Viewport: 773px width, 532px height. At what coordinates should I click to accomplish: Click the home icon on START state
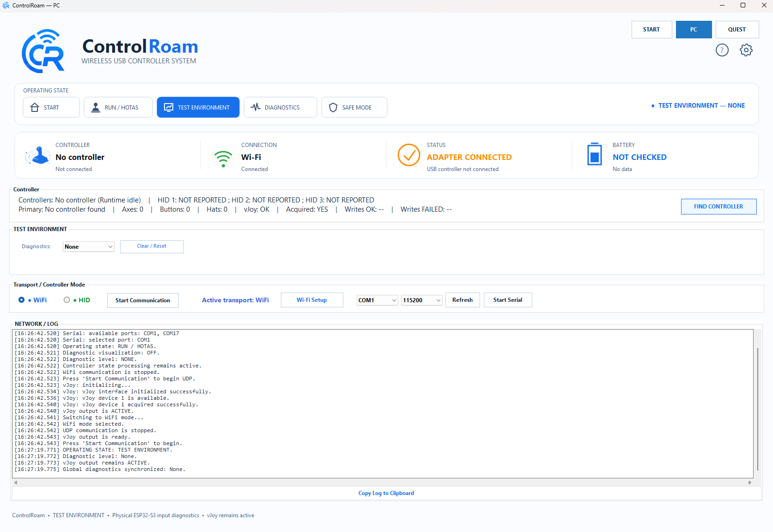click(35, 107)
